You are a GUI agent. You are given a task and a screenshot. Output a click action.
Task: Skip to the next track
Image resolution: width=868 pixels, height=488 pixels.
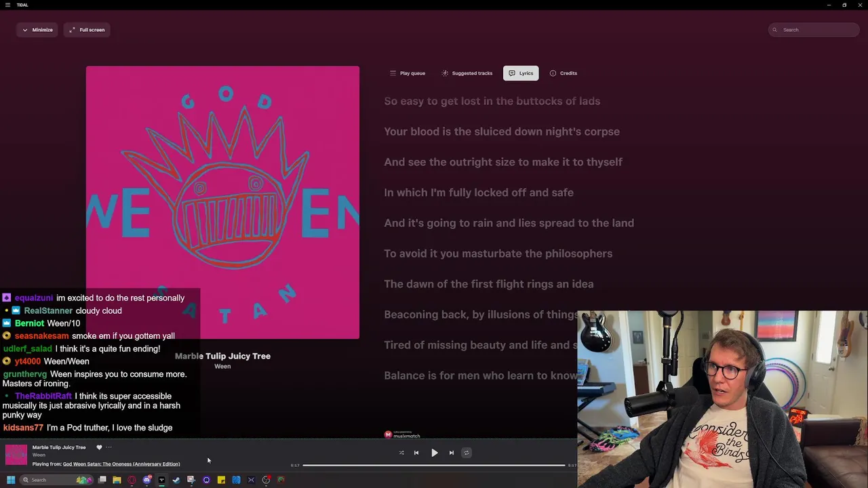[x=452, y=453]
